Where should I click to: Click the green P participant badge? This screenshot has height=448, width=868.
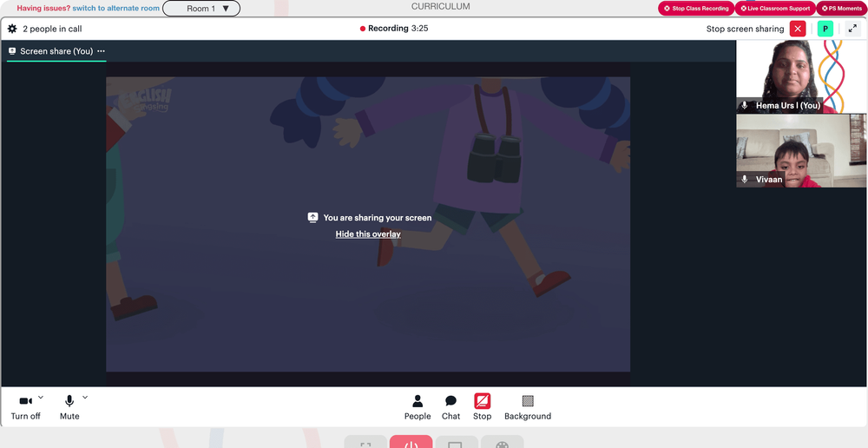pos(825,29)
